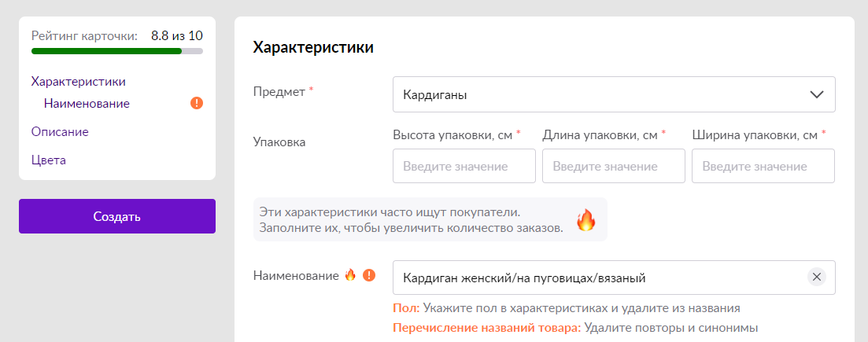Screen dimensions: 868x342
Task: Click the Длина упаковки, см label
Action: click(604, 134)
